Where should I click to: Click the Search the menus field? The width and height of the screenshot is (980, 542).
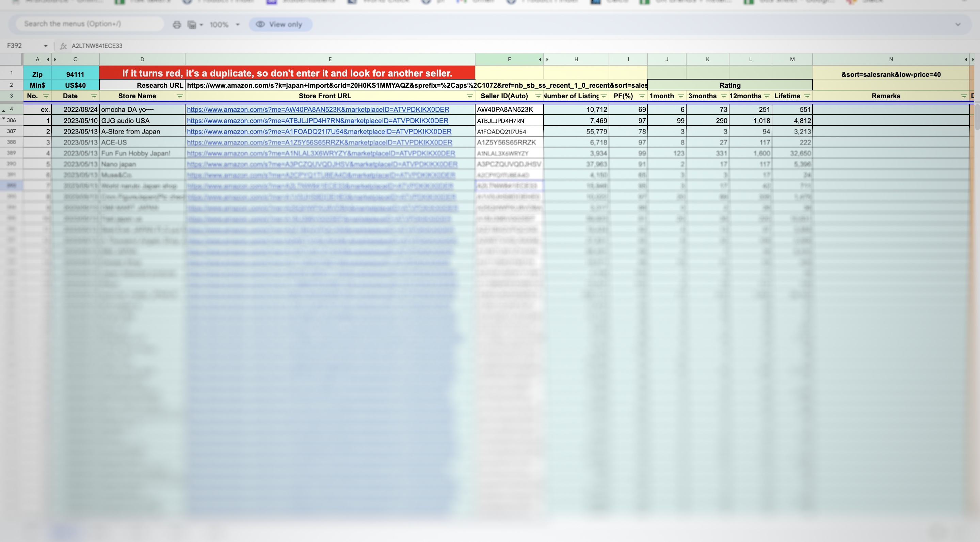[x=90, y=24]
